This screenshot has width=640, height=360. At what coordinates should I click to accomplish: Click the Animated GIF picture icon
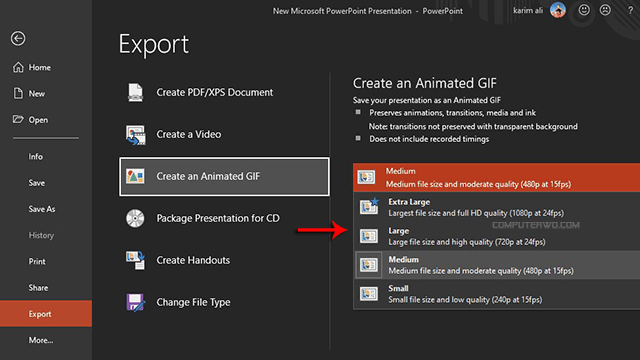135,176
